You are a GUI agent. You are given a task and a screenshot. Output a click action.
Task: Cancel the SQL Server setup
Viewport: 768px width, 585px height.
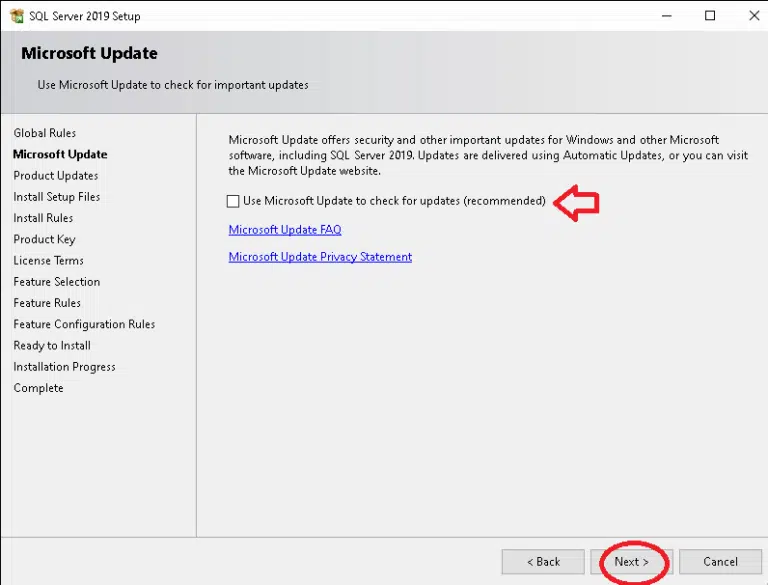click(x=720, y=561)
